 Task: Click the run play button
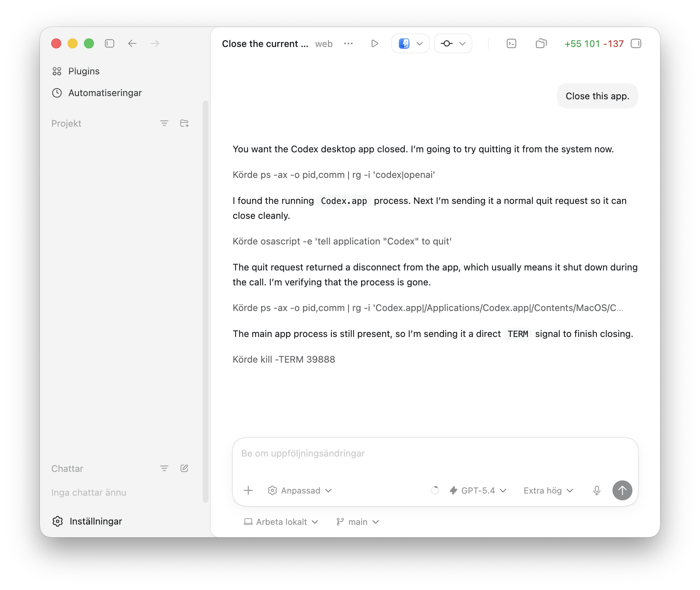374,43
